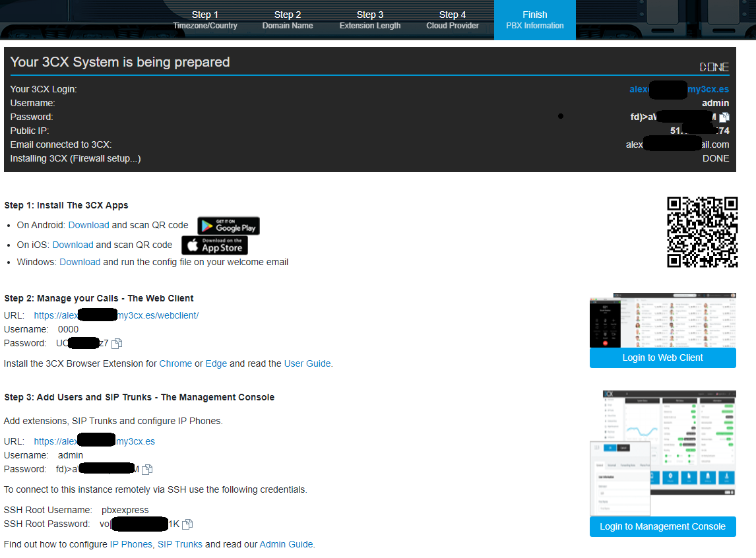
Task: Open Step 4 Cloud Provider tab
Action: coord(453,20)
